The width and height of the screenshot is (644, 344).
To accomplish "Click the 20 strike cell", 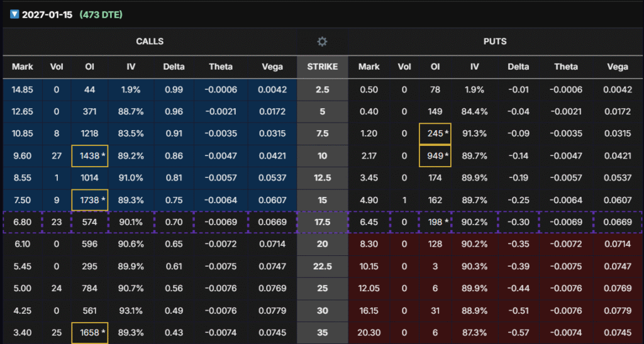I will (322, 244).
